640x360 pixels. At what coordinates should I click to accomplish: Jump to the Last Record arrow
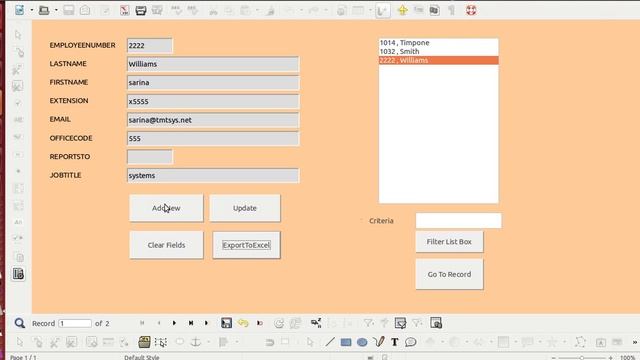tap(191, 323)
